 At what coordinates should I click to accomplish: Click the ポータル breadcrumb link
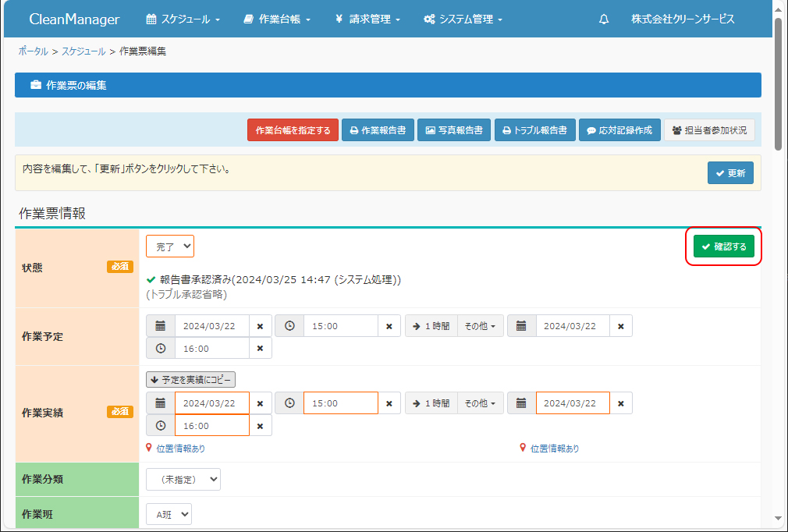(34, 51)
